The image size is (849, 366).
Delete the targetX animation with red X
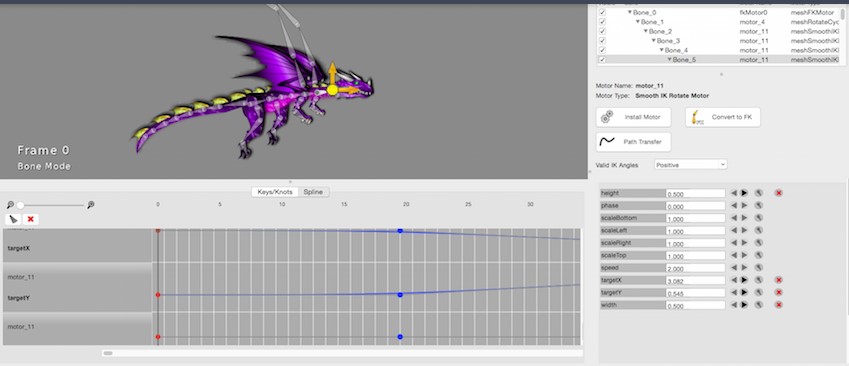coord(779,280)
